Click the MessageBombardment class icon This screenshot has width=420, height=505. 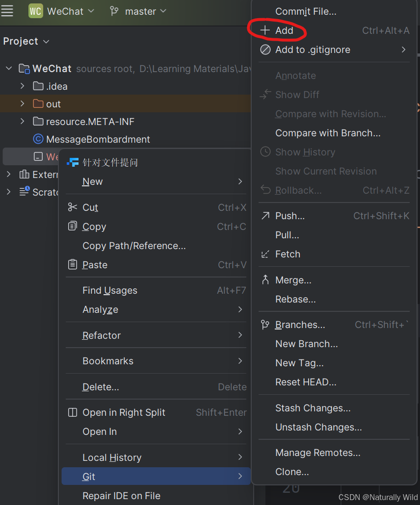pyautogui.click(x=38, y=139)
